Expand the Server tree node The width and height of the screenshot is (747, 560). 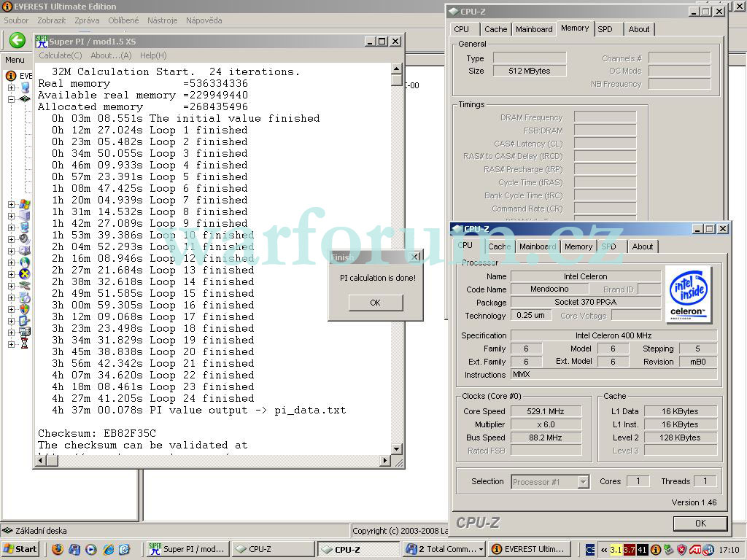(x=11, y=216)
